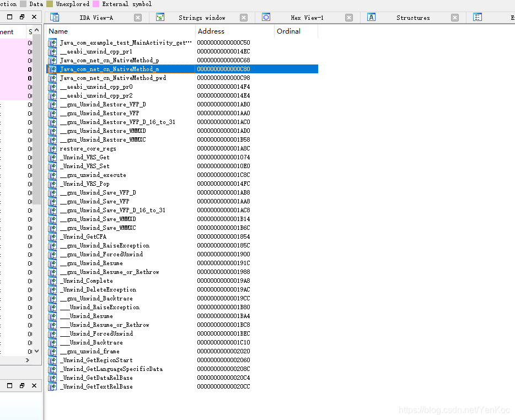The height and width of the screenshot is (420, 515).
Task: Click export icon of __gnu_Unwind_Restore_VFP_D
Action: (52, 104)
